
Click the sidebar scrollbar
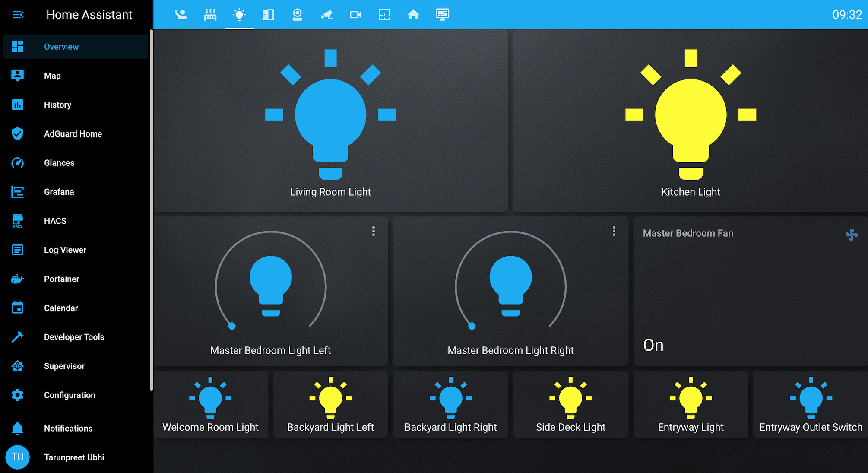tap(151, 210)
